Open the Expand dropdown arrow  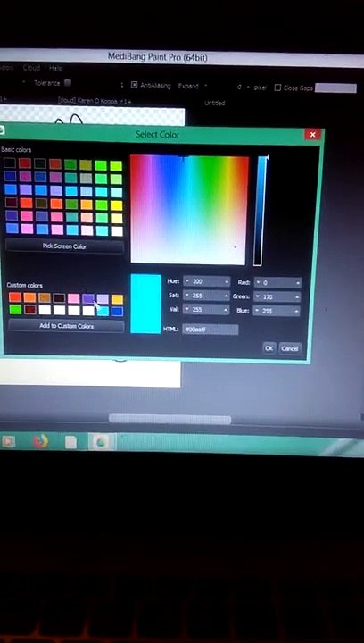pos(205,86)
